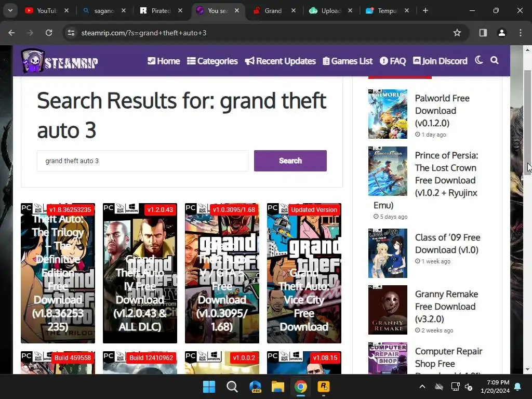The width and height of the screenshot is (532, 399).
Task: Open GTA Vice City card
Action: pos(304,273)
